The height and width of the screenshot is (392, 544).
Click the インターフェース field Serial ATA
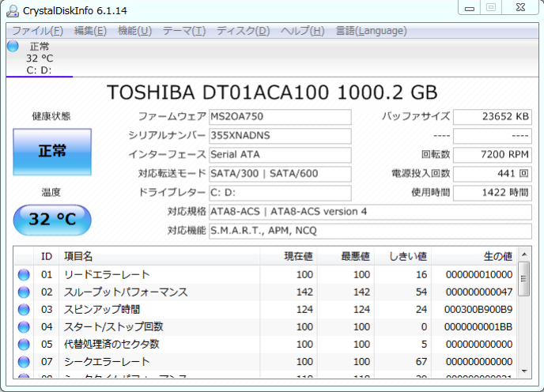tap(280, 155)
